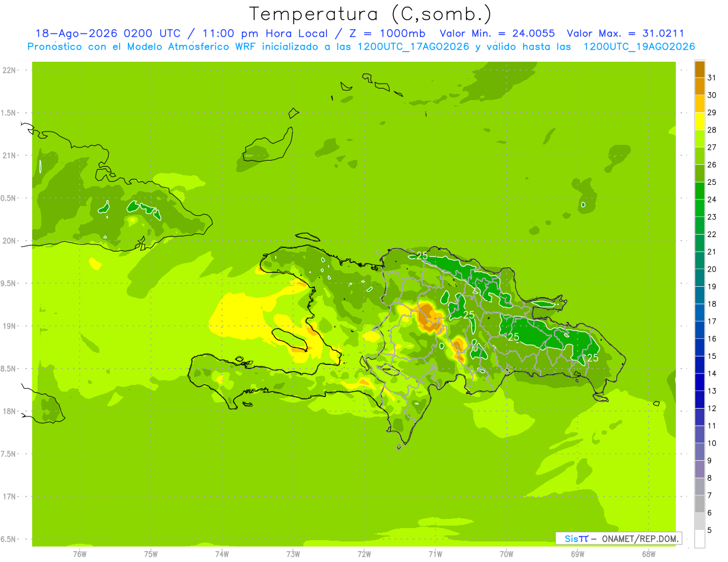
Task: Click legend value "30" on color bar
Action: 712,95
